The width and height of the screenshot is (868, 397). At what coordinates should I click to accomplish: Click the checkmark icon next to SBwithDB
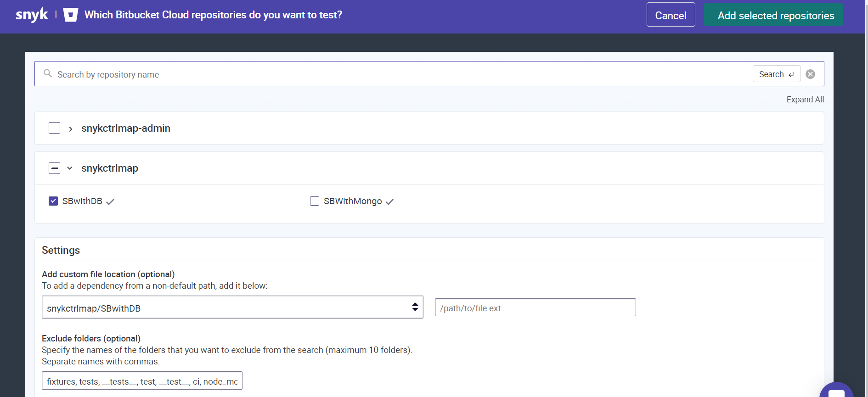click(x=110, y=201)
